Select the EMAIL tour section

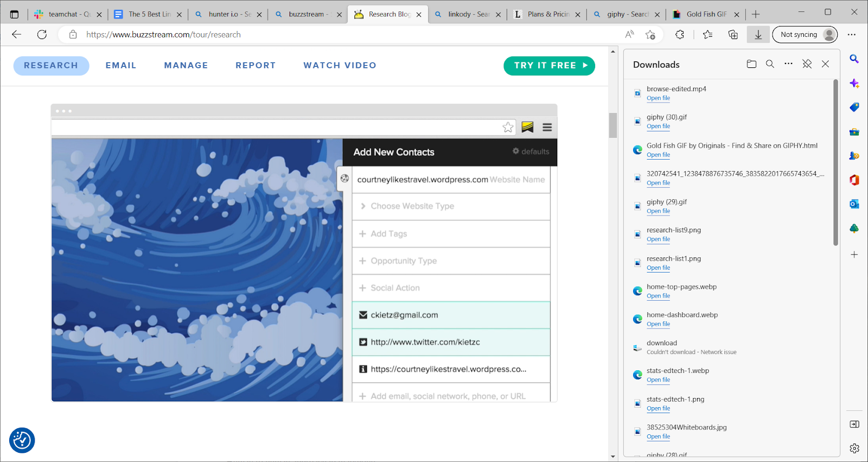(121, 66)
